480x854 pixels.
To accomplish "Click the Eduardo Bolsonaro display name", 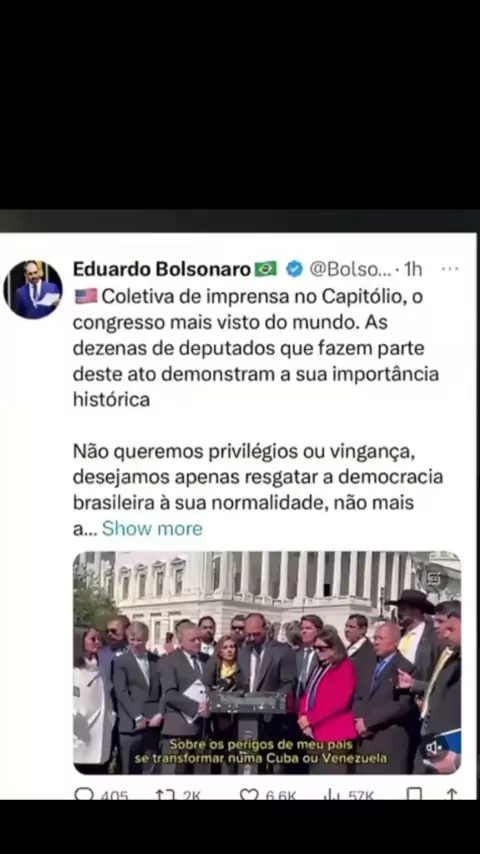I will 162,269.
